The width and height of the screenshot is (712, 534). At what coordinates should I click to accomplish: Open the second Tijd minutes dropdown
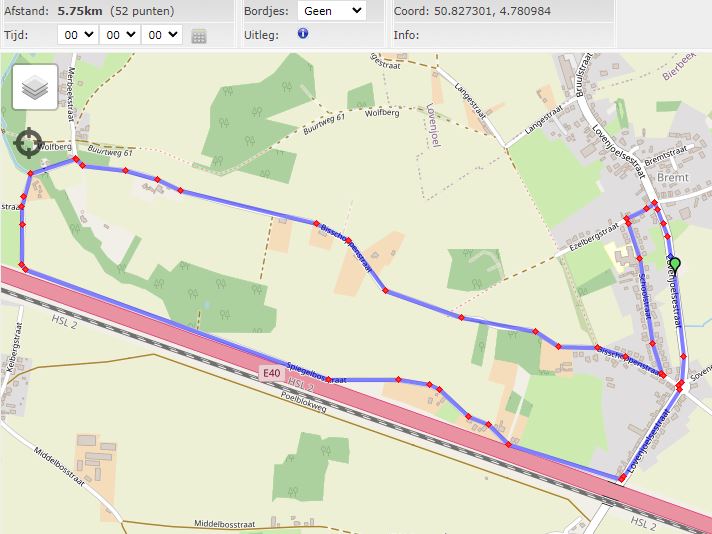(x=119, y=34)
